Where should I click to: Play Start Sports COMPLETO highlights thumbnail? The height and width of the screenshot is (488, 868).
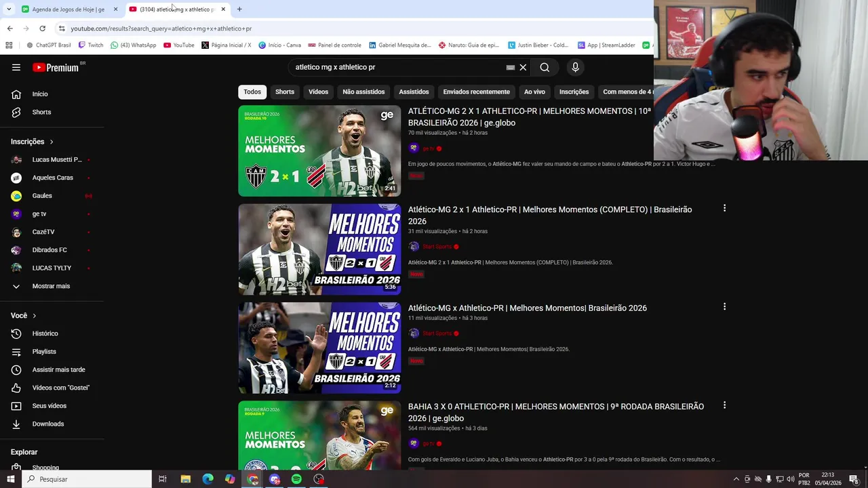(x=319, y=249)
